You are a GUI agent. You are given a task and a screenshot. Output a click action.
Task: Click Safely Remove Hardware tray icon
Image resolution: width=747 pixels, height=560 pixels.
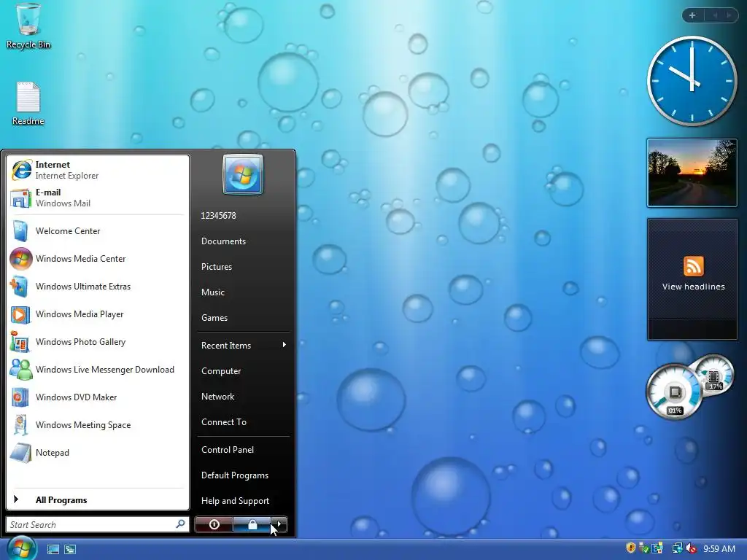click(x=643, y=548)
